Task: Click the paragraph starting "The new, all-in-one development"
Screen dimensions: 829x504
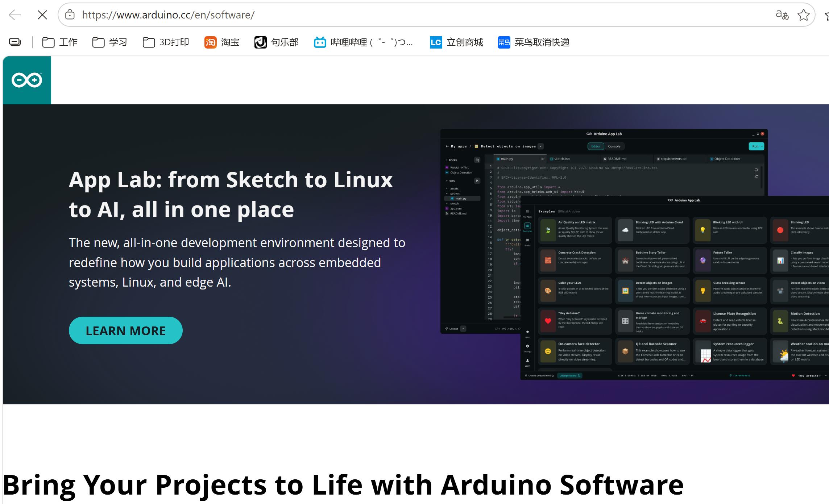Action: (x=237, y=262)
